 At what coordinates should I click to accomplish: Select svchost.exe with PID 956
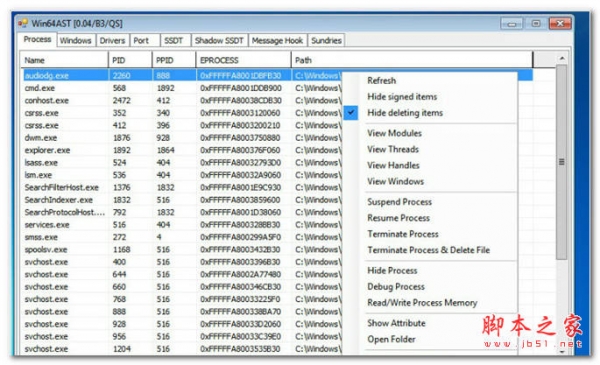pos(182,337)
